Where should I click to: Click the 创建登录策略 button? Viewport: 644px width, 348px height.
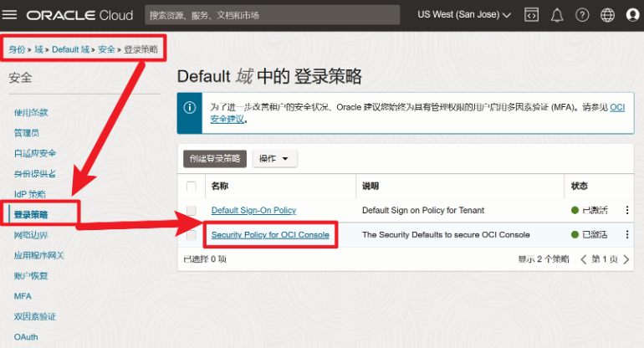[214, 159]
